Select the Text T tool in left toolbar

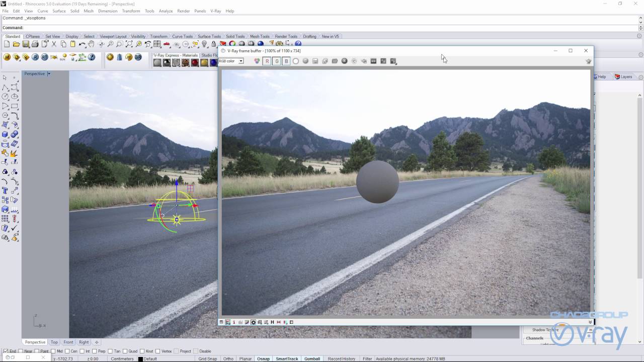coord(5,191)
